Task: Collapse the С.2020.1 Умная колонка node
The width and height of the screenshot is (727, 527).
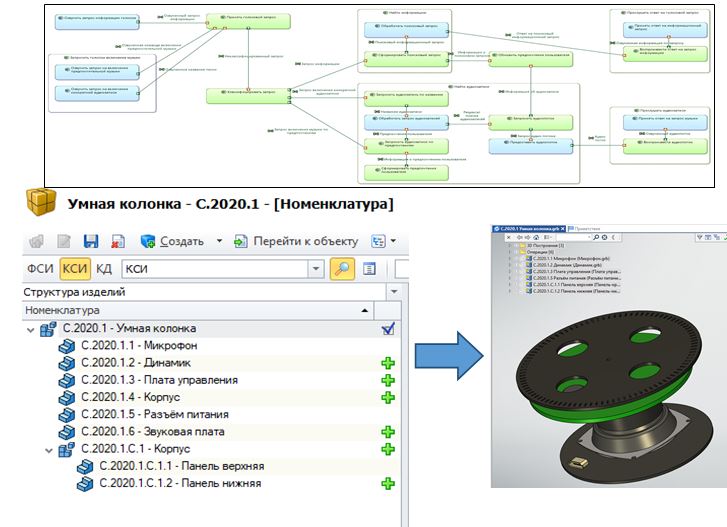Action: click(29, 329)
